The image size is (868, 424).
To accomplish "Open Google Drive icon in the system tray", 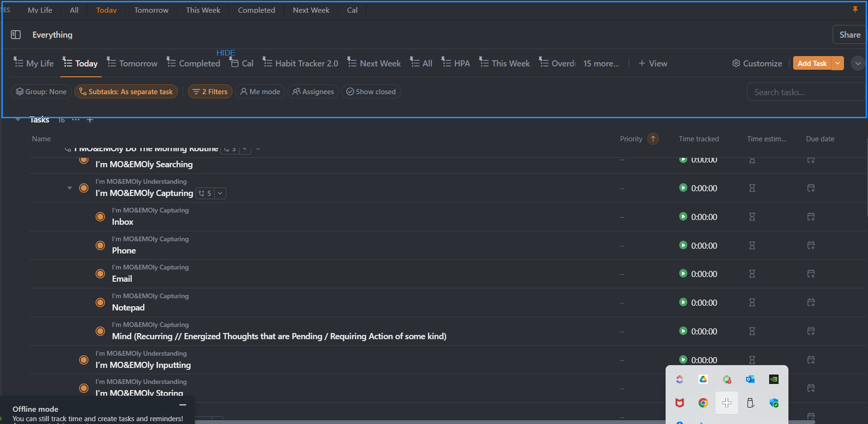I will pyautogui.click(x=703, y=379).
